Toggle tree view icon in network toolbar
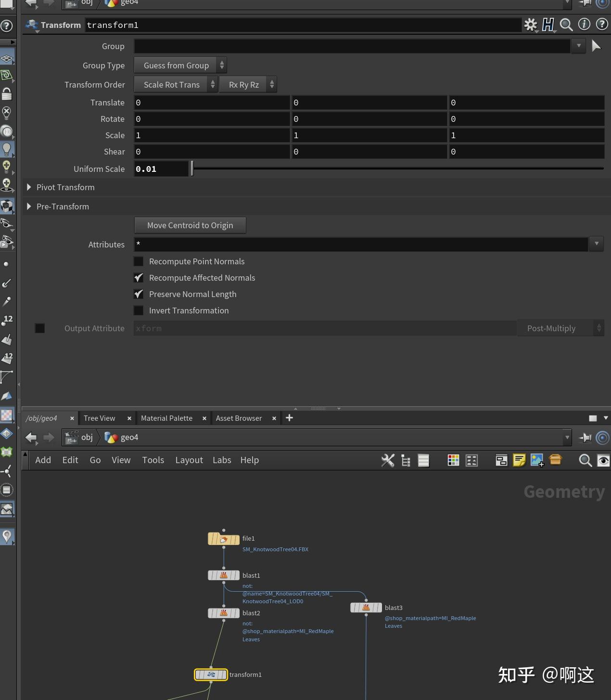Viewport: 611px width, 700px height. (406, 461)
